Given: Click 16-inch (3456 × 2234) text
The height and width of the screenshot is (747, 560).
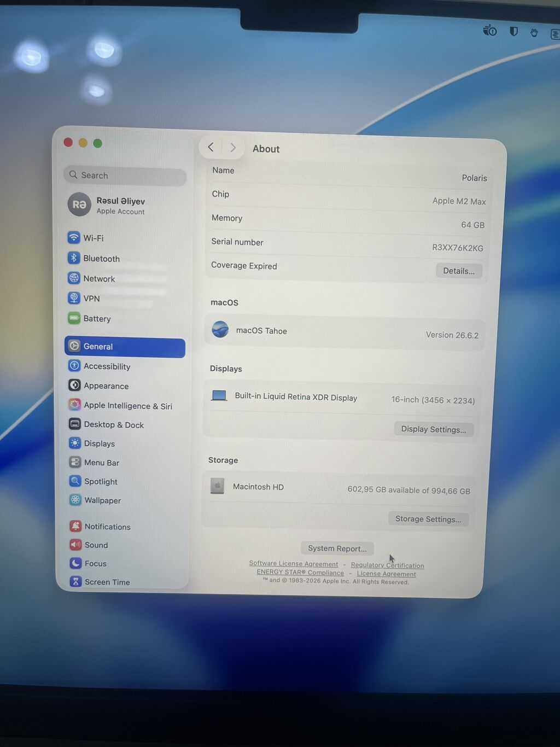Looking at the screenshot, I should [433, 400].
